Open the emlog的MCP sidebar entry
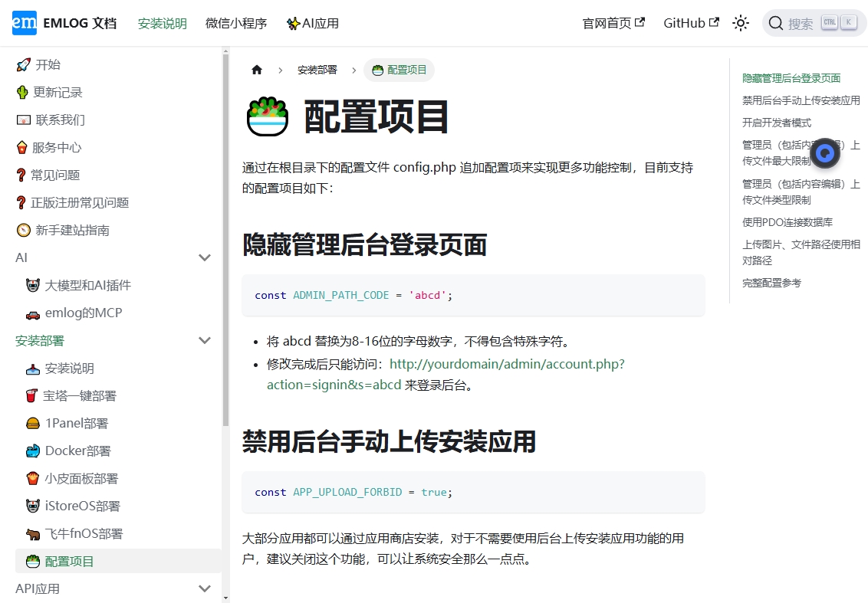868x603 pixels. point(83,313)
